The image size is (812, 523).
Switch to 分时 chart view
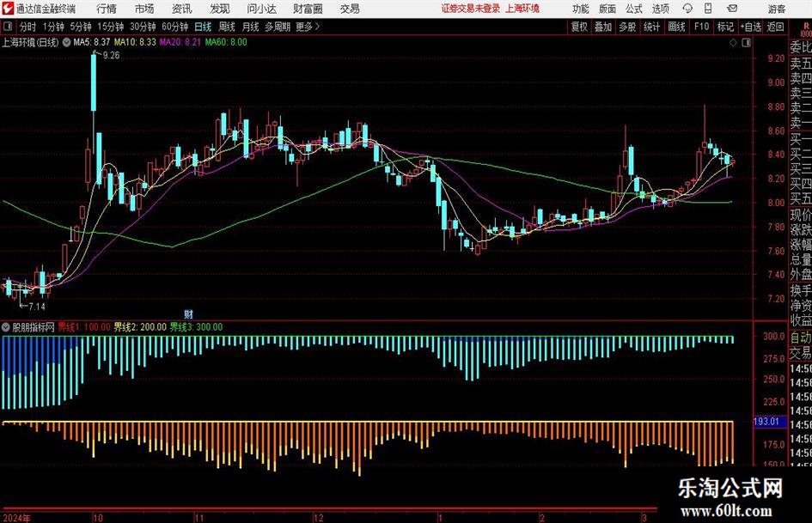coord(27,27)
